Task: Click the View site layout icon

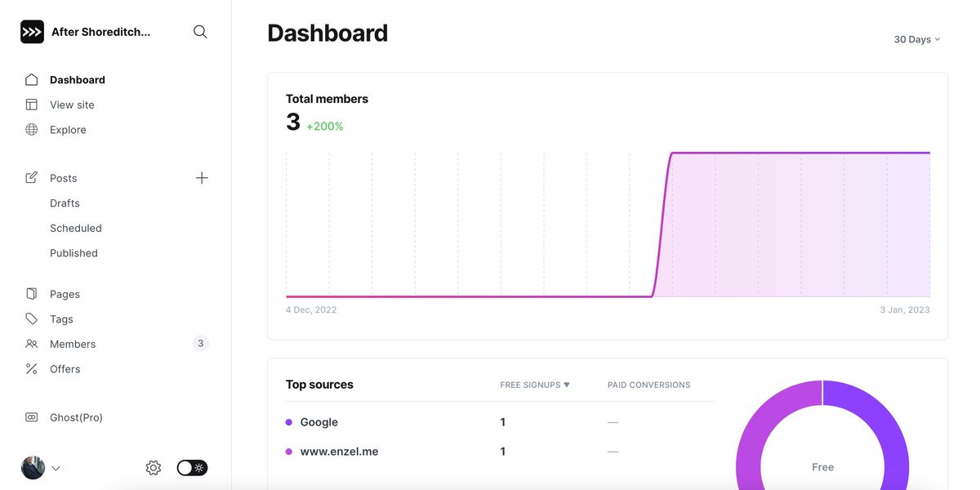Action: [x=32, y=105]
